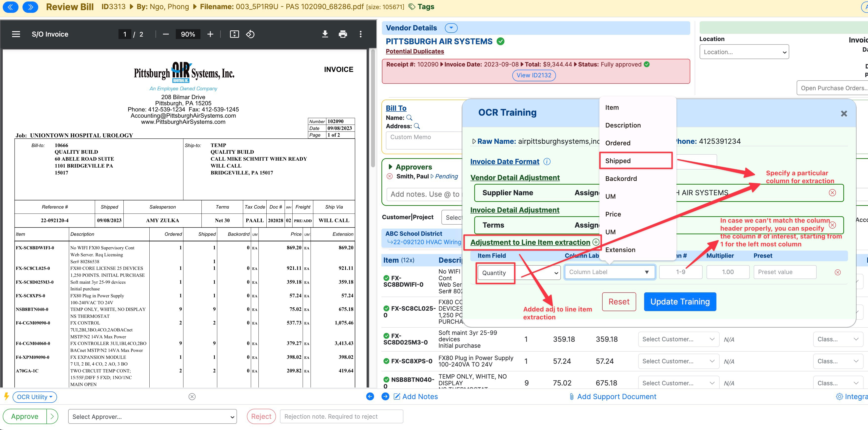Screen dimensions: 868x430
Task: Remove Terms adjustment row
Action: 832,225
